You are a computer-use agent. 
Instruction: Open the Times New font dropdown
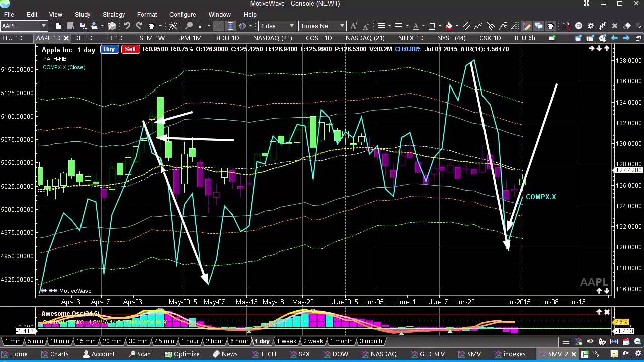coord(322,26)
